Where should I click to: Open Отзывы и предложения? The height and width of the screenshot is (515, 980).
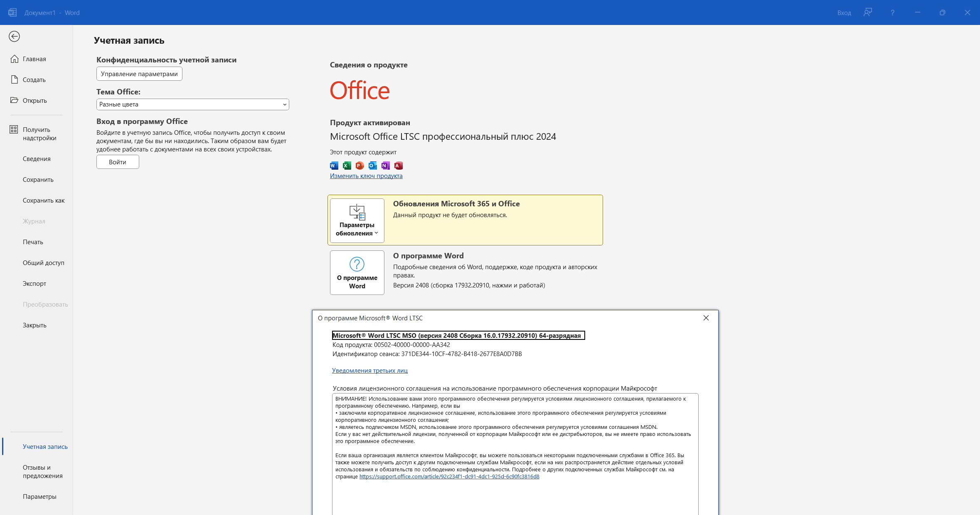click(x=42, y=471)
